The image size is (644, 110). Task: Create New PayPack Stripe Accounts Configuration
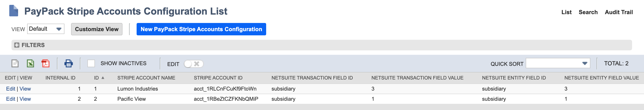click(x=201, y=29)
